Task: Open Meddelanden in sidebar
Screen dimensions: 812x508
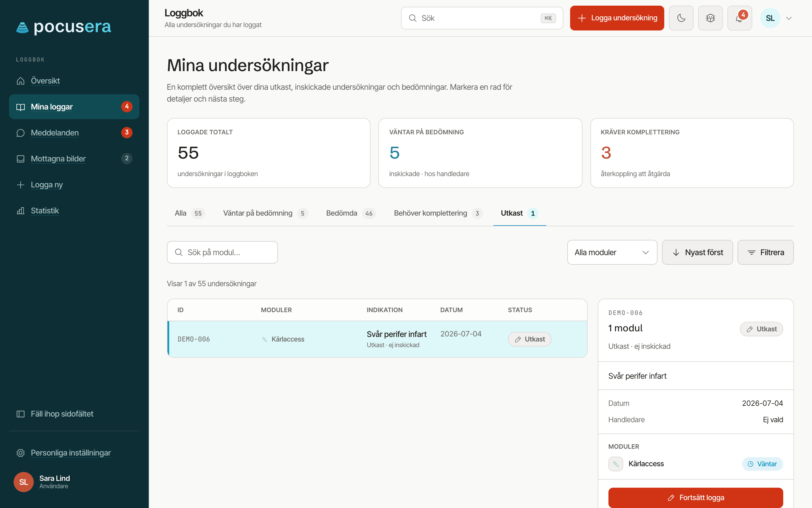Action: (74, 133)
